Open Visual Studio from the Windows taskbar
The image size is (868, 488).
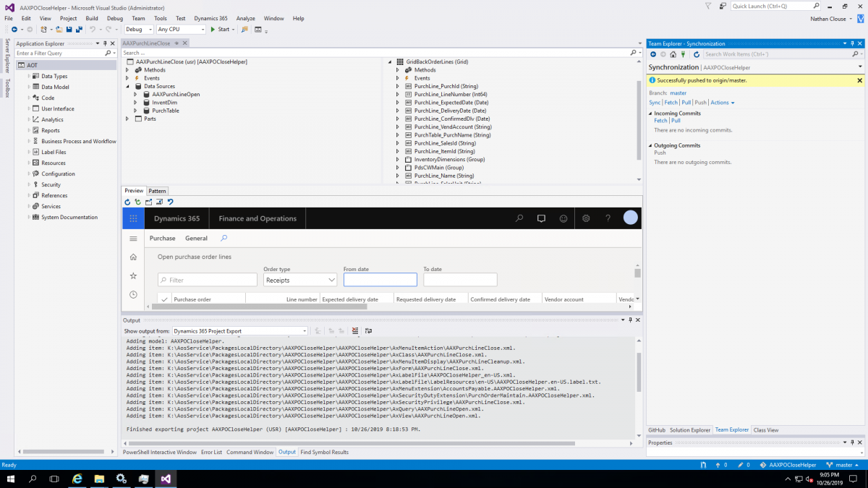pos(166,479)
